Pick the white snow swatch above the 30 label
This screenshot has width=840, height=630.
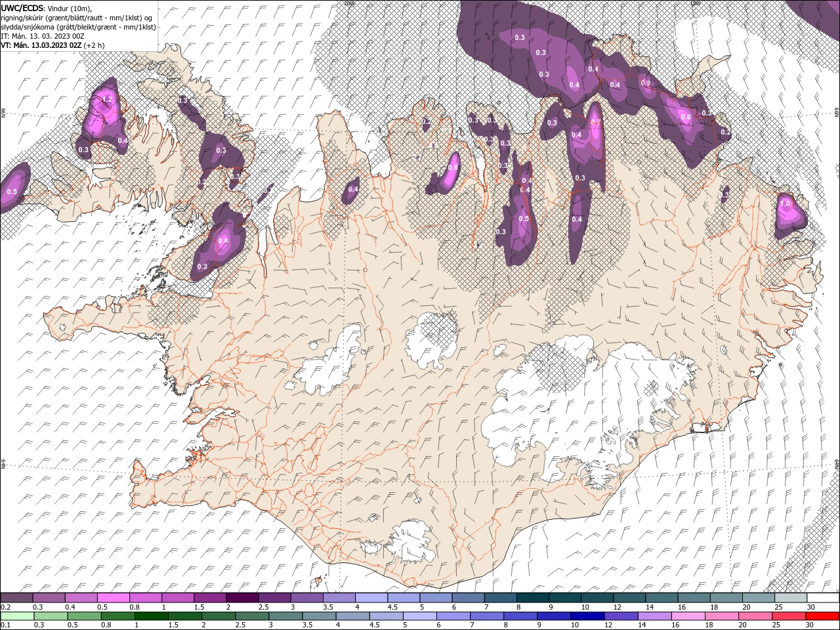824,598
